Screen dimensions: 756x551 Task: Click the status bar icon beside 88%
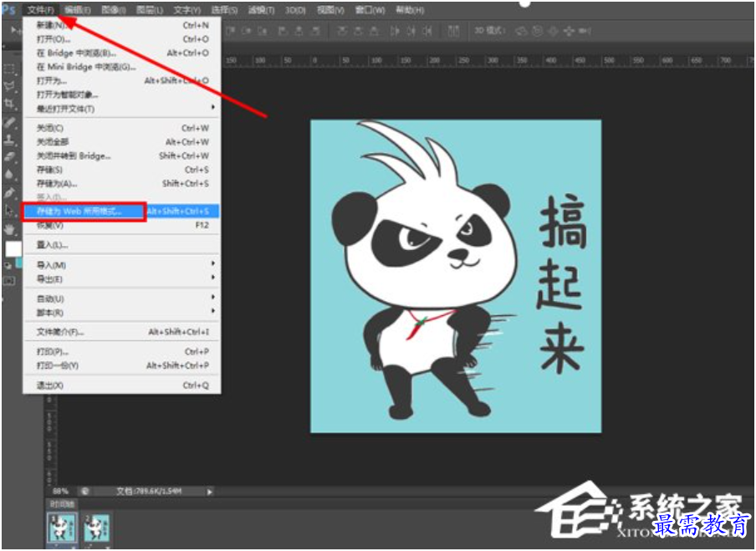84,492
